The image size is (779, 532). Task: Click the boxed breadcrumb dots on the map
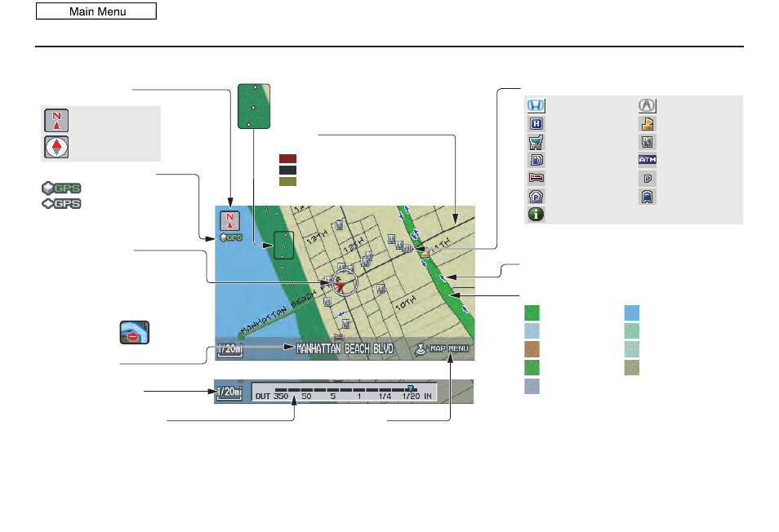pyautogui.click(x=283, y=245)
